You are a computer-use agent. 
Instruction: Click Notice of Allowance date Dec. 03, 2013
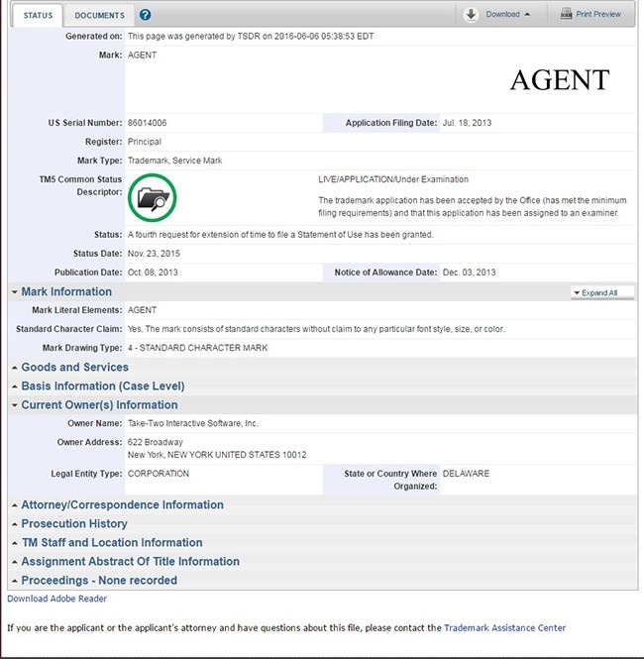tap(469, 273)
